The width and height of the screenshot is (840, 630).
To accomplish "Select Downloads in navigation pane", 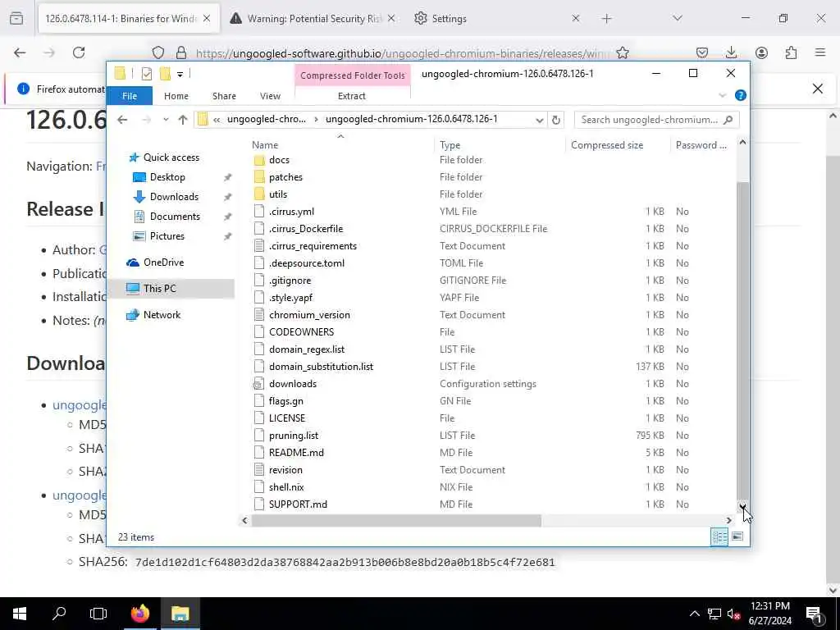I will pyautogui.click(x=174, y=197).
